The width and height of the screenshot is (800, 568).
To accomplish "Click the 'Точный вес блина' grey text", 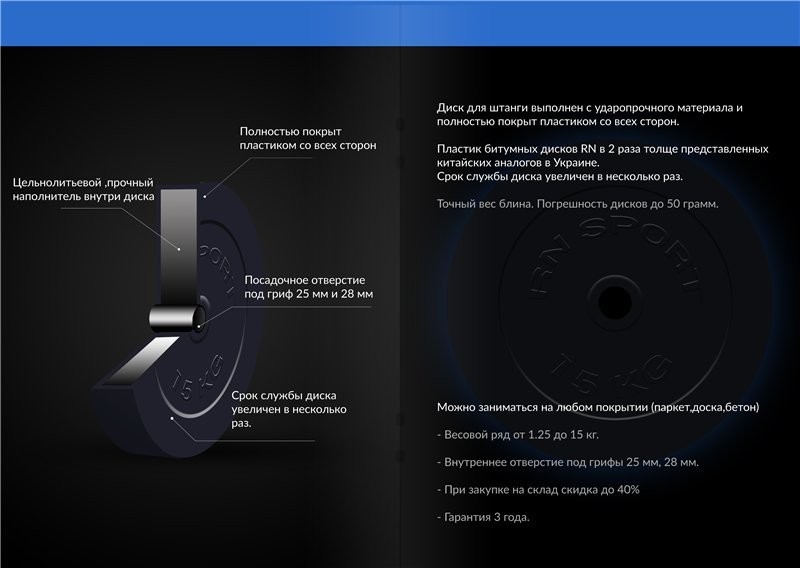I will click(577, 204).
